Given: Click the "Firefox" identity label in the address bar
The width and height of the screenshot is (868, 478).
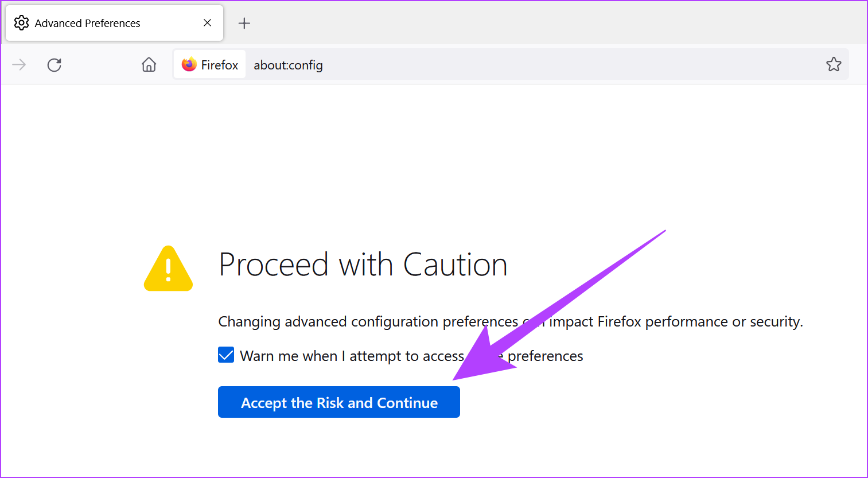Looking at the screenshot, I should click(219, 65).
